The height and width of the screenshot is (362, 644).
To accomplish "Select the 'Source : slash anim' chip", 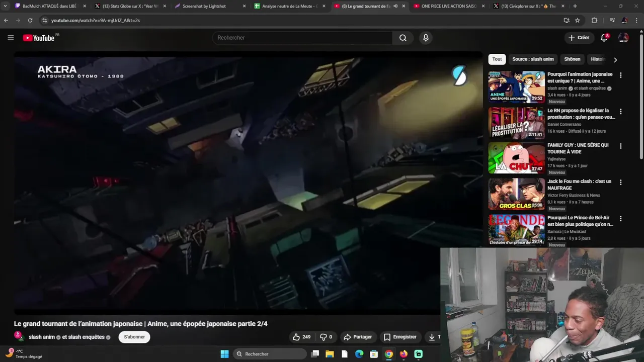I will pyautogui.click(x=533, y=59).
